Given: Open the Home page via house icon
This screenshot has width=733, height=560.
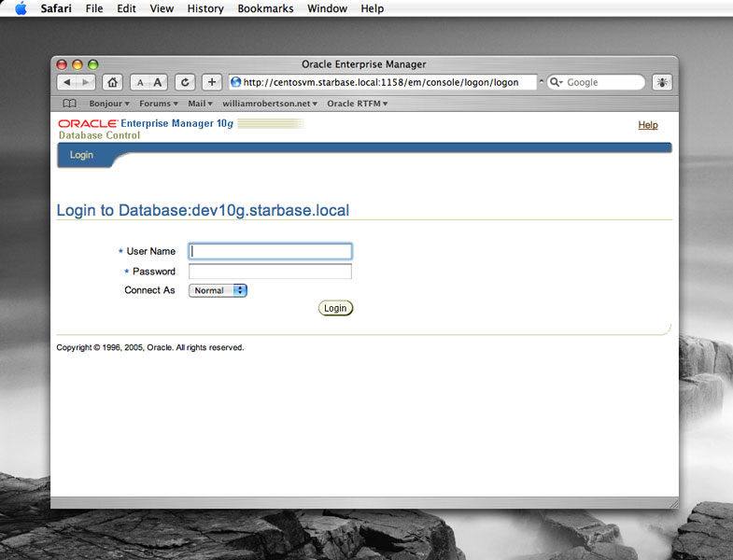Looking at the screenshot, I should coord(112,82).
